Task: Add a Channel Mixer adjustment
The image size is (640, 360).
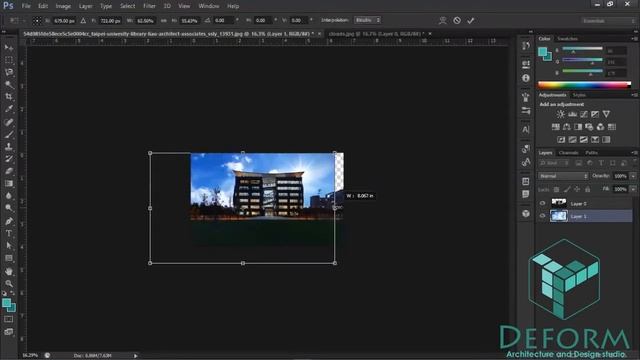Action: 600,127
